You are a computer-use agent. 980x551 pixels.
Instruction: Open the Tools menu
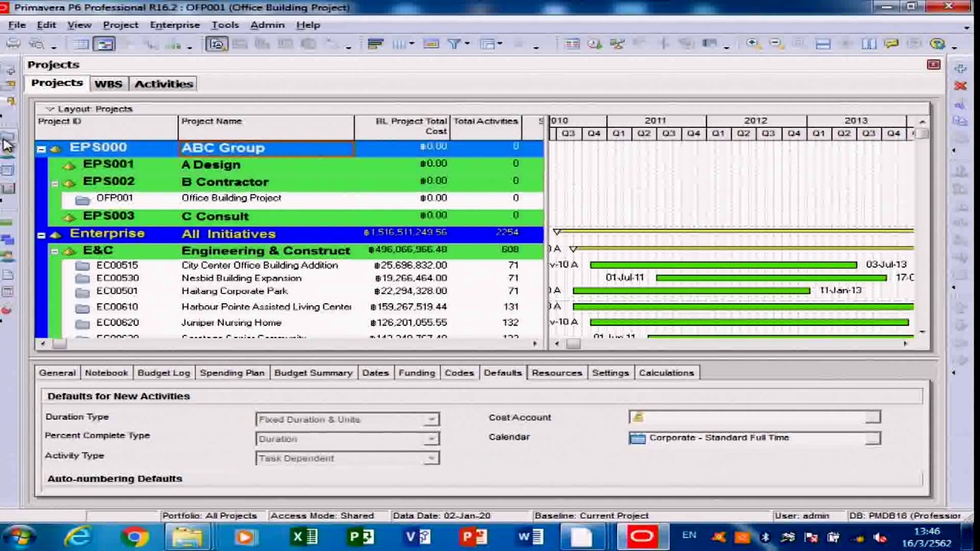point(225,24)
